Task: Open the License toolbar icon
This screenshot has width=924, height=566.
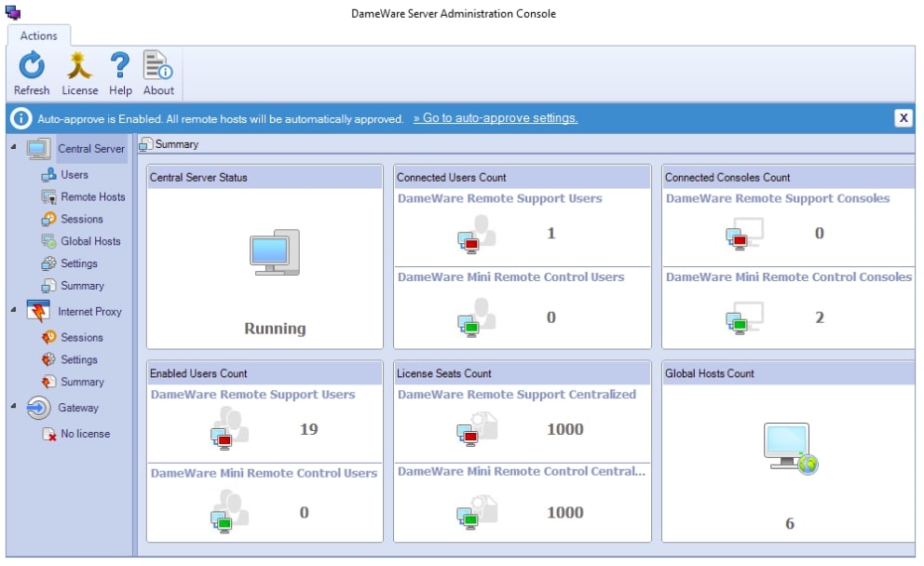Action: 79,65
